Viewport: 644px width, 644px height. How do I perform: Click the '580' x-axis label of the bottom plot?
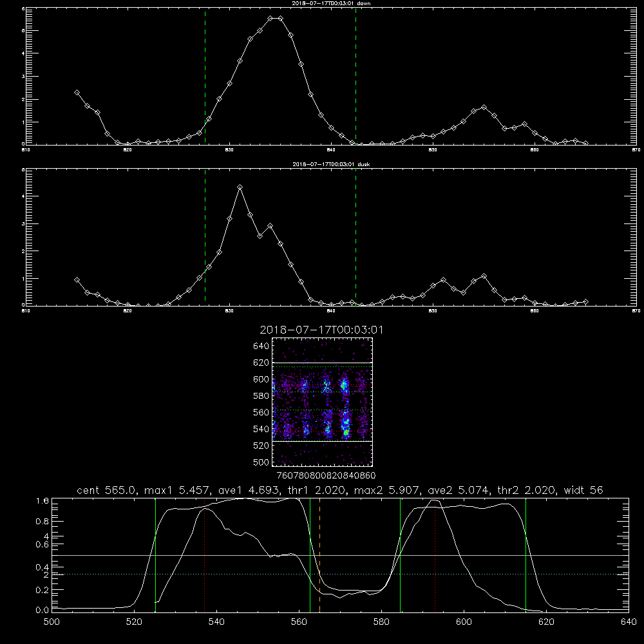pyautogui.click(x=381, y=622)
